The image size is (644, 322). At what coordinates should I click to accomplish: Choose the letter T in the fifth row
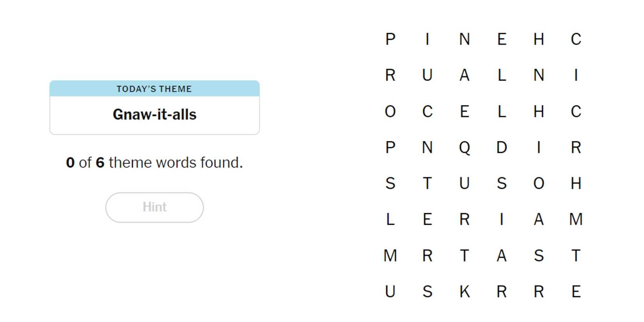pyautogui.click(x=427, y=183)
